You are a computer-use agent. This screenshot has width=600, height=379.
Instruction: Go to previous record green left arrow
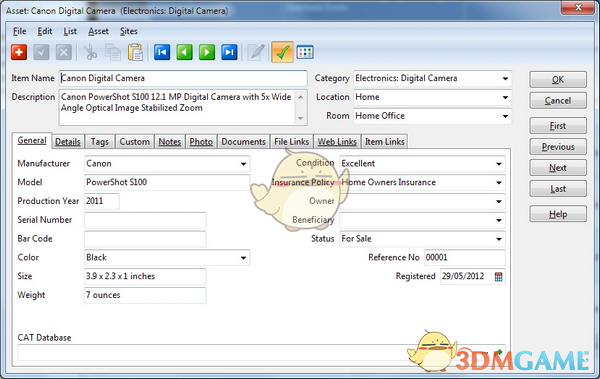point(184,52)
